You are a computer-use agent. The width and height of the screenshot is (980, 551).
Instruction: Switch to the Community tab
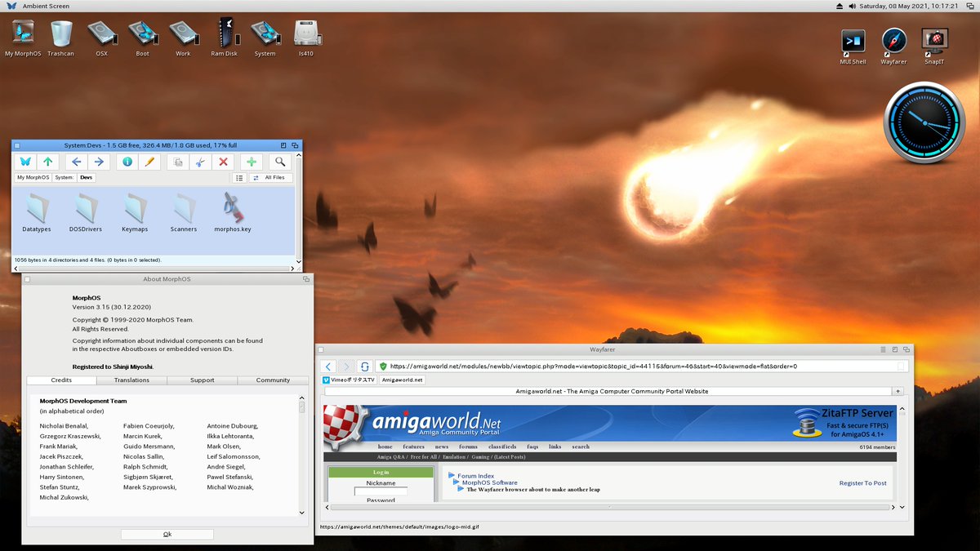[273, 380]
